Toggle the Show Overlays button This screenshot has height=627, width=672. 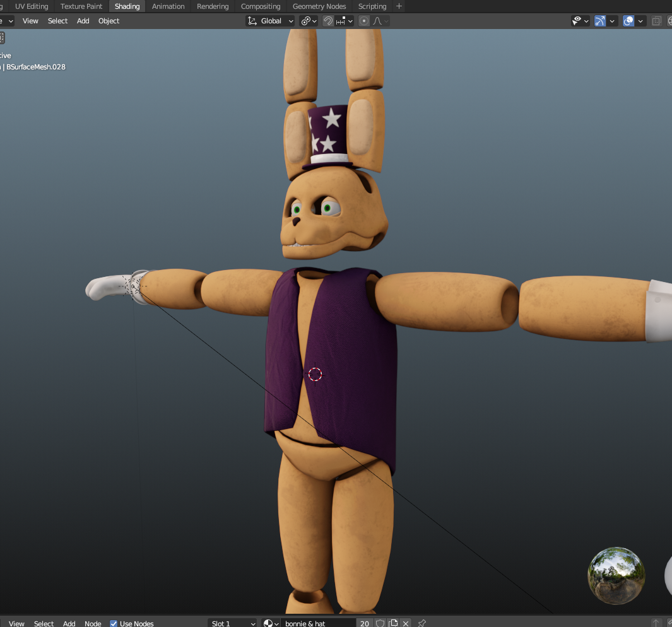coord(628,21)
